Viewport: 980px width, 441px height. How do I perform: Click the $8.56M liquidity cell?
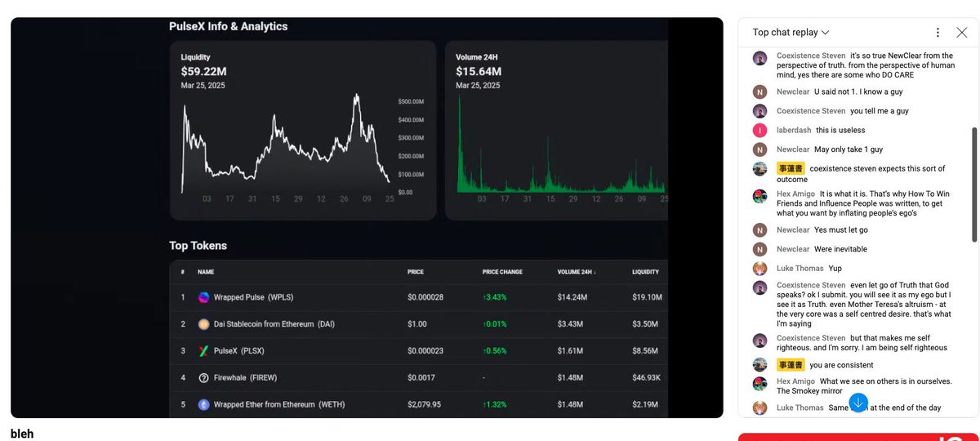point(645,351)
